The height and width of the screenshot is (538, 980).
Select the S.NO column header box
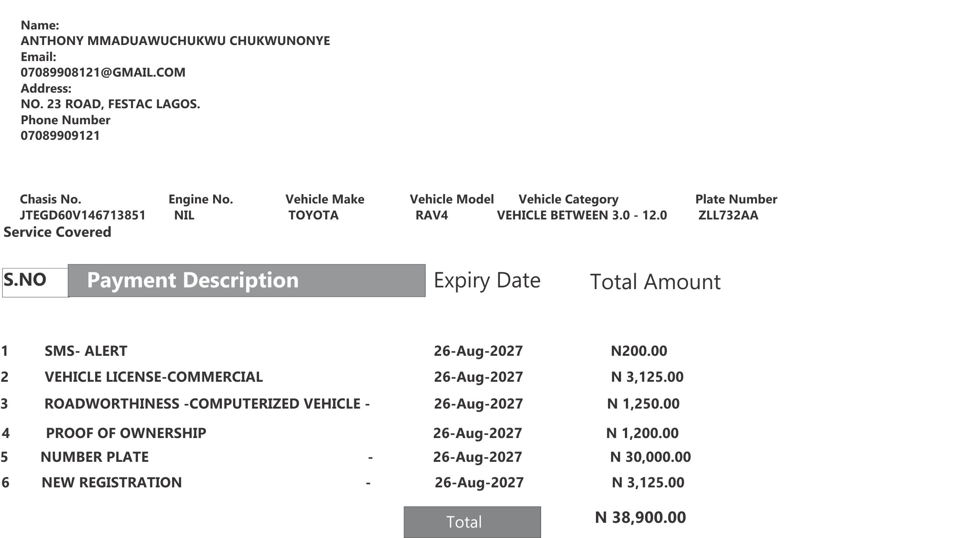[x=35, y=283]
